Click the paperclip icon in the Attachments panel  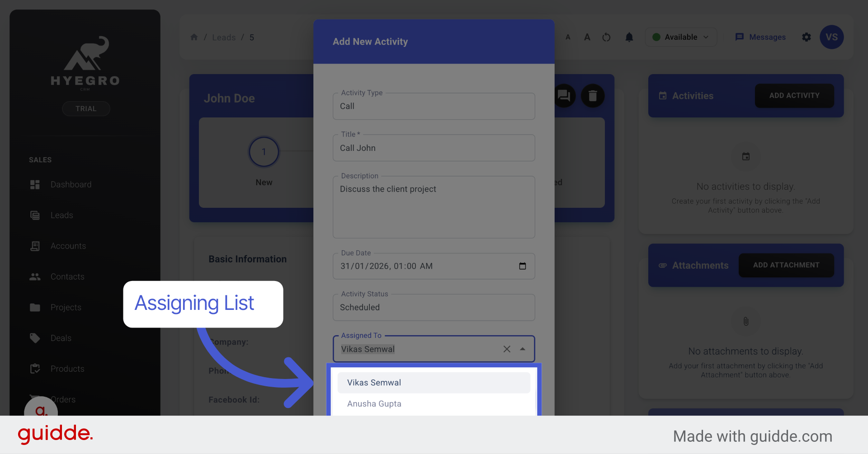coord(745,322)
